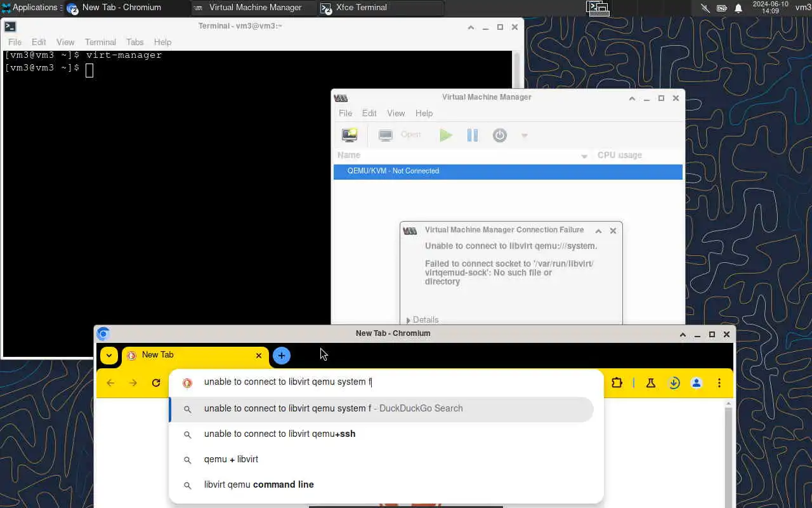Close the New Tab tab in Chromium

(258, 356)
